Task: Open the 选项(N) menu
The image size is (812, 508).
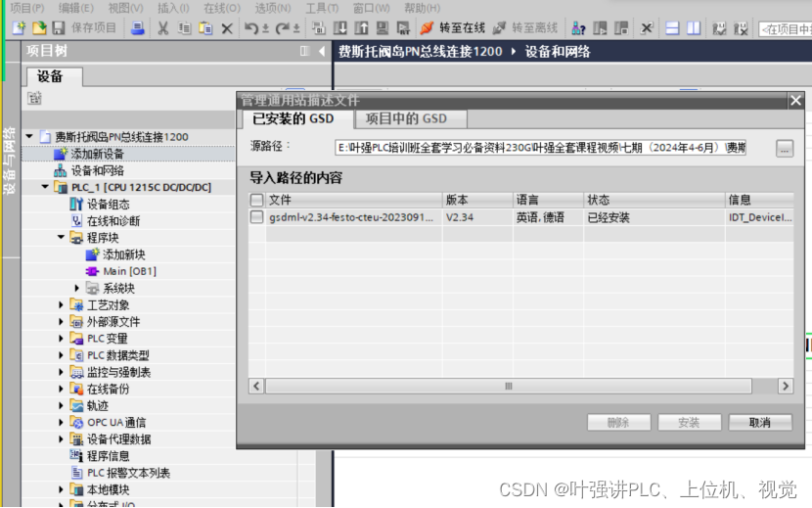Action: coord(273,8)
